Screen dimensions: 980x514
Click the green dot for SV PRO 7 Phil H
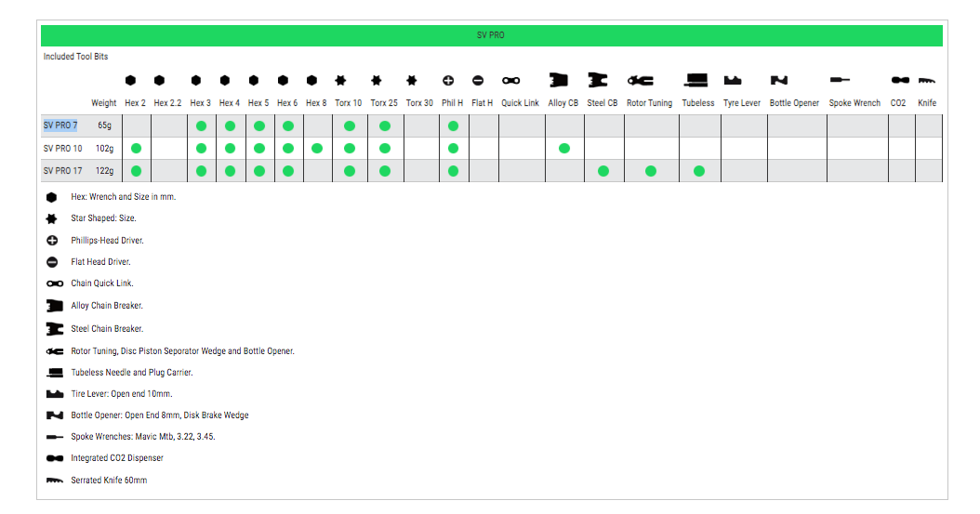pyautogui.click(x=453, y=125)
